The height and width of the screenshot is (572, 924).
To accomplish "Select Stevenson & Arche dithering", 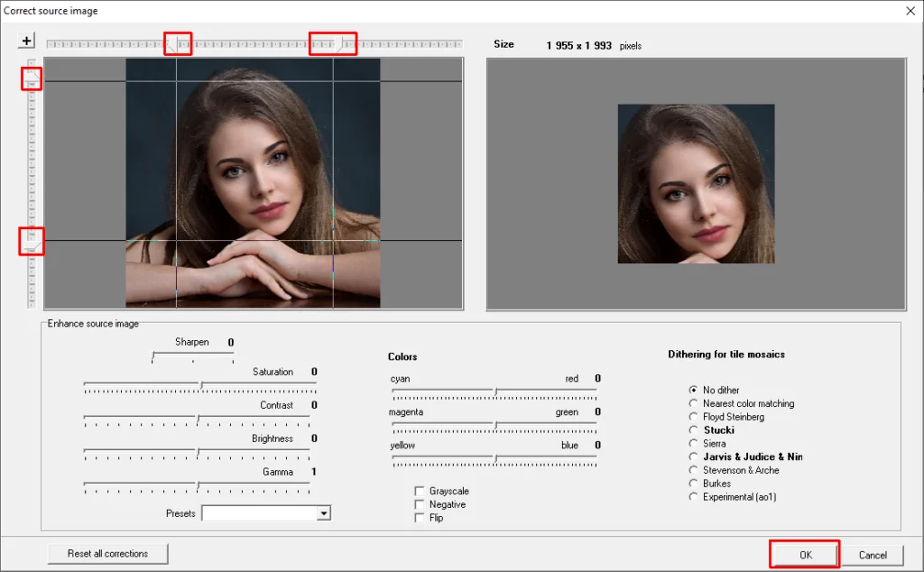I will coord(693,470).
